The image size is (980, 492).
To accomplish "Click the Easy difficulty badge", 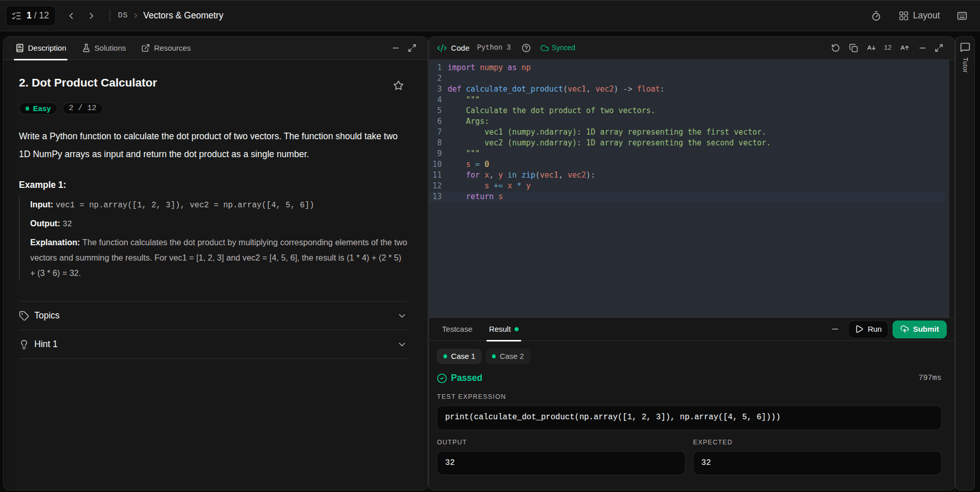I will click(x=38, y=109).
